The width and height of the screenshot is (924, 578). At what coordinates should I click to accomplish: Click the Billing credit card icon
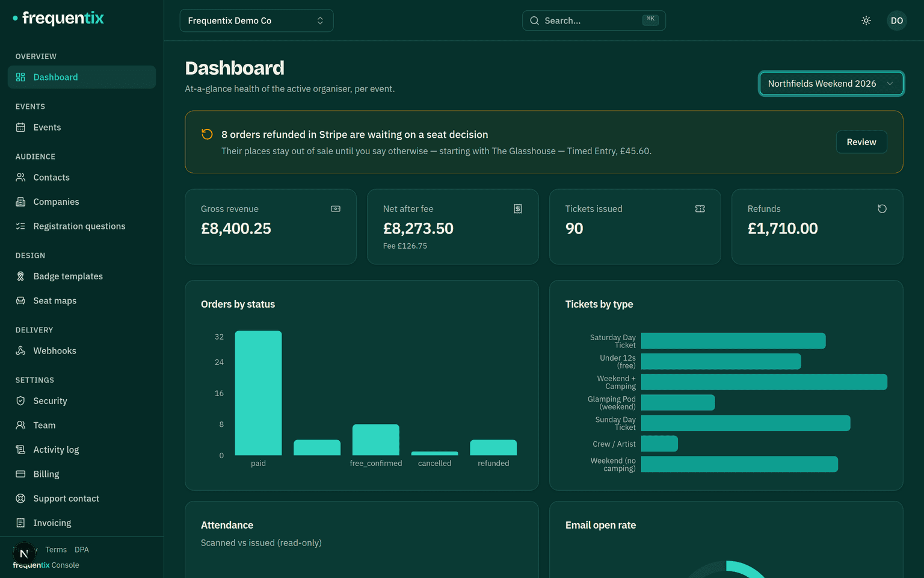(20, 474)
